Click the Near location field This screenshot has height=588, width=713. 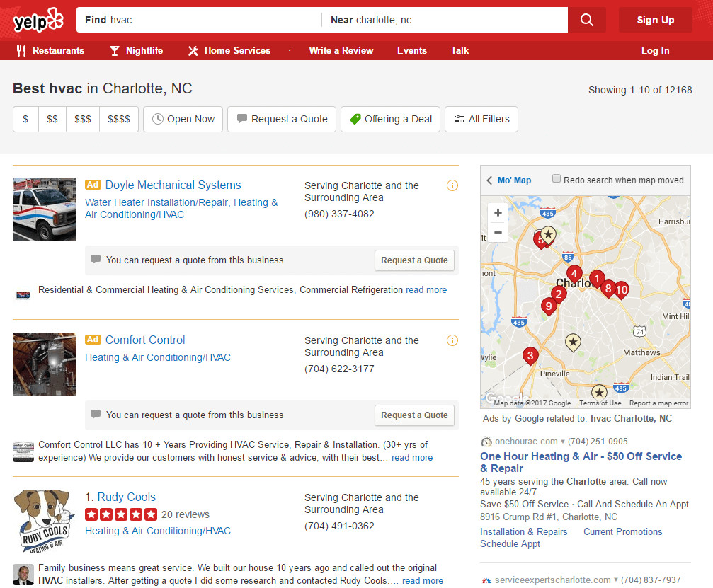(445, 20)
